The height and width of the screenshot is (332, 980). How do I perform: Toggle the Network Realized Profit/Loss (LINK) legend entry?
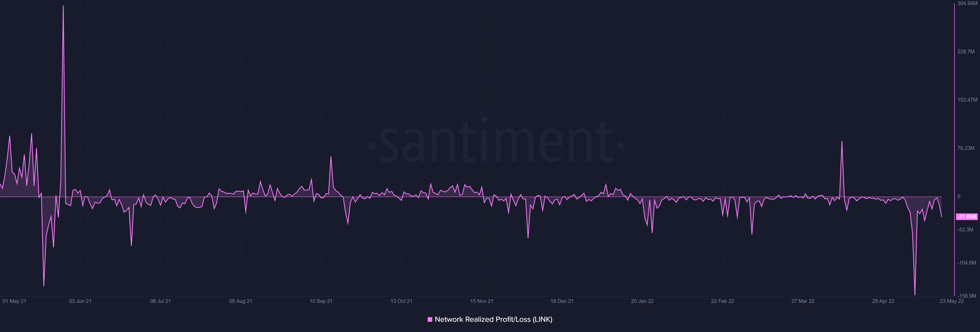491,320
